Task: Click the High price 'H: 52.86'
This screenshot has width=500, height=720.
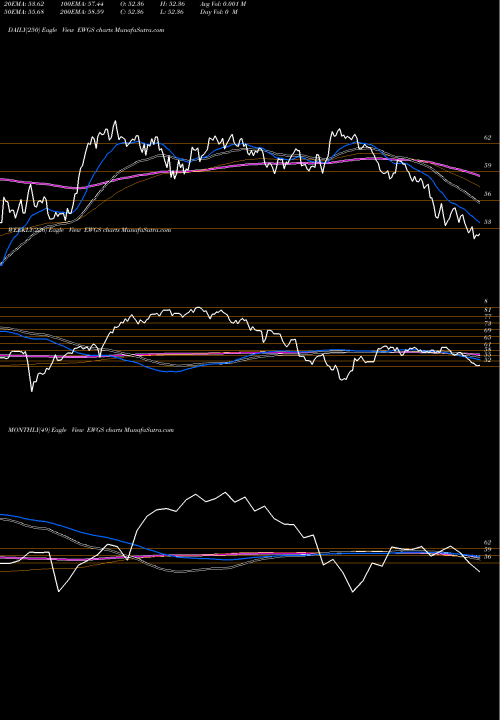Action: click(x=173, y=4)
